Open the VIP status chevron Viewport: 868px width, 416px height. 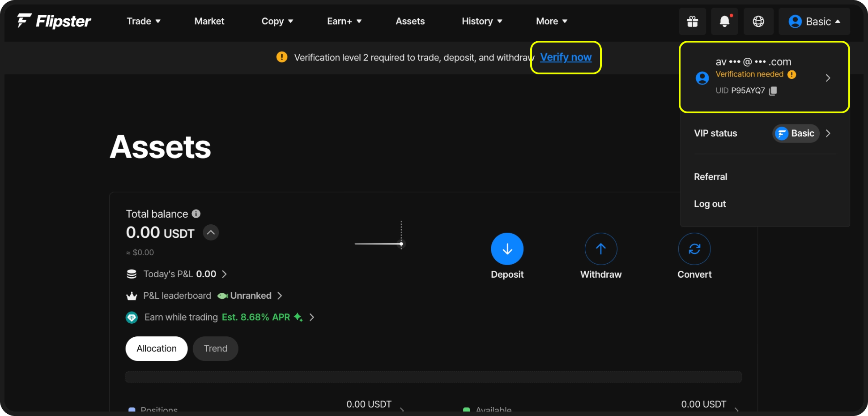[828, 133]
